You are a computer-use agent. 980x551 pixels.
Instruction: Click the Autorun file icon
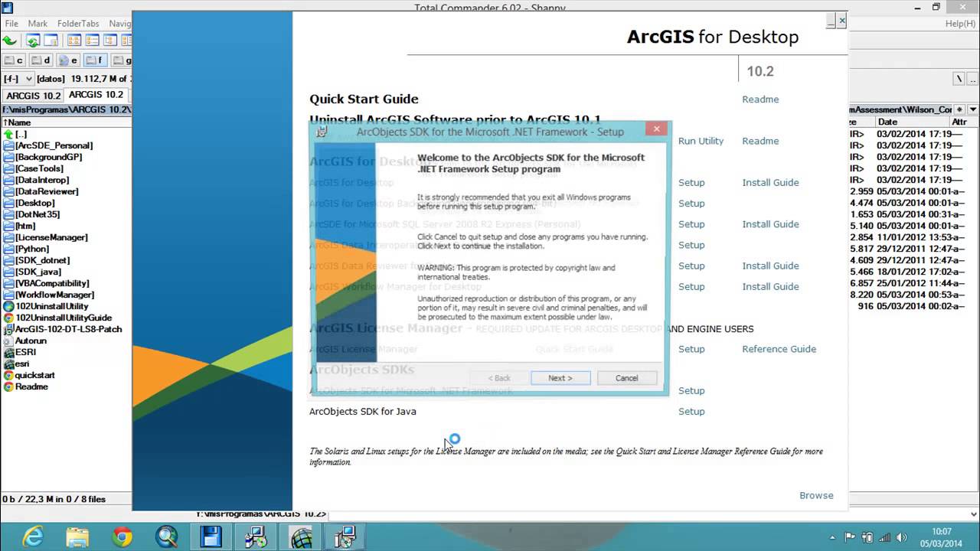click(x=8, y=341)
